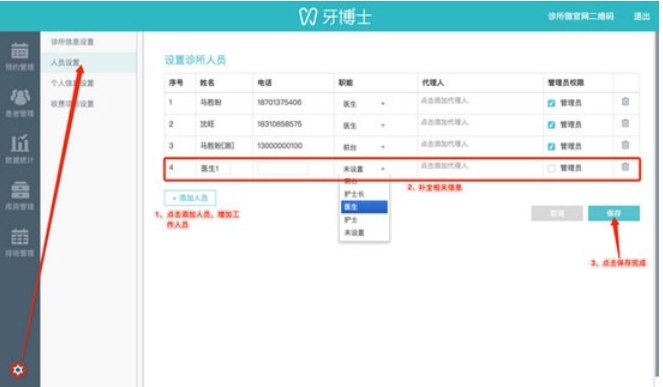
Task: Click 退出 to log out
Action: 641,16
